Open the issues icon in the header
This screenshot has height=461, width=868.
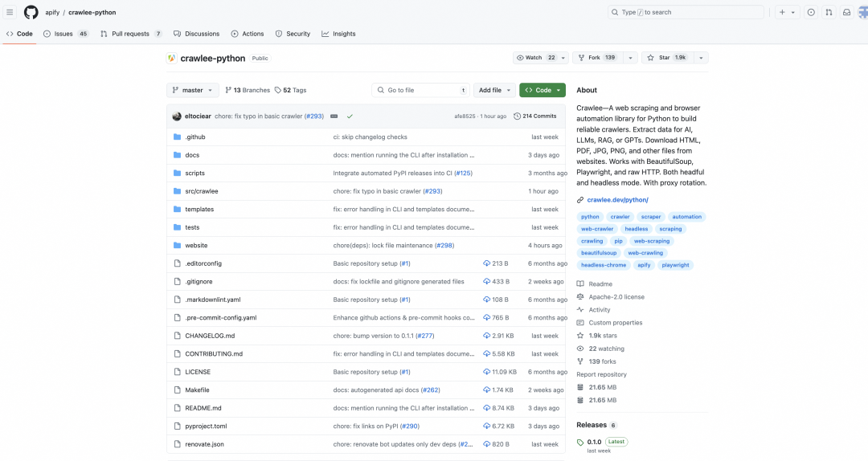(811, 12)
